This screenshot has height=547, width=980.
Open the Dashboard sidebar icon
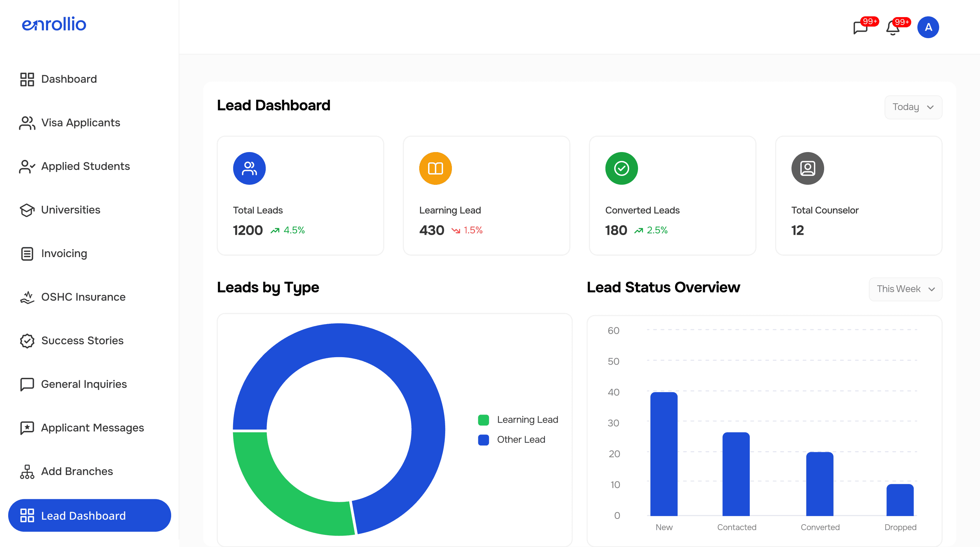coord(27,79)
